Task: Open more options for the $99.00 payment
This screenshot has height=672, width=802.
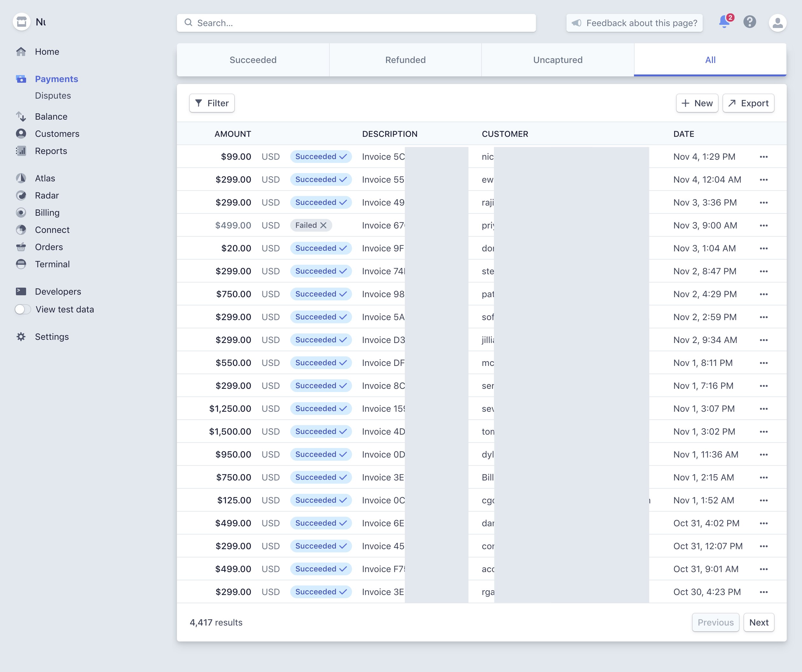Action: 763,157
